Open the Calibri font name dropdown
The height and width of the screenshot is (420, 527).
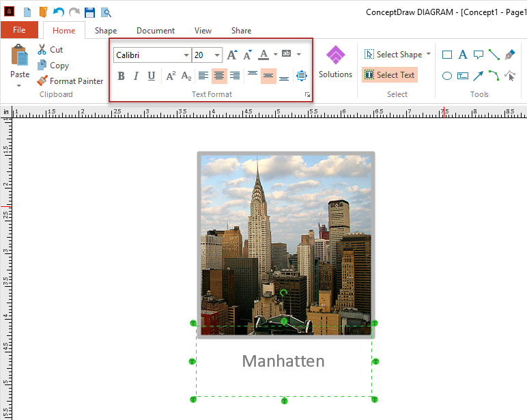(186, 55)
